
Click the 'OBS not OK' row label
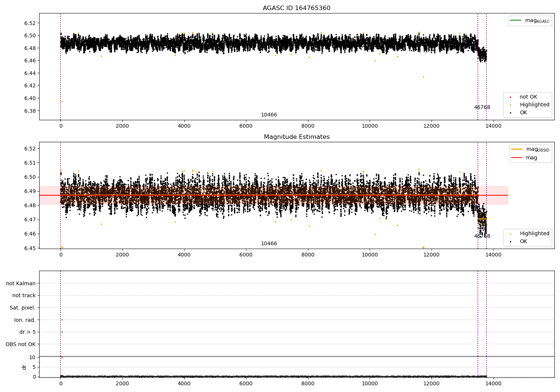21,344
